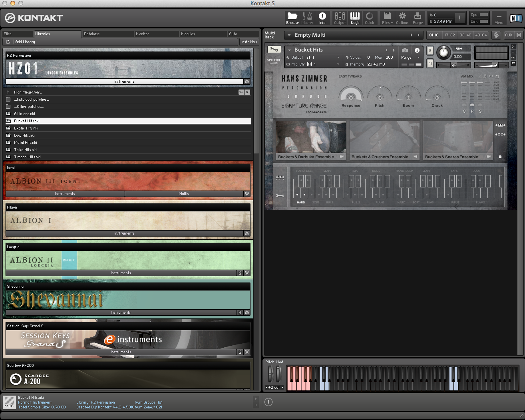The width and height of the screenshot is (525, 420).
Task: Toggle the Keyb on-screen keyboard
Action: click(355, 18)
